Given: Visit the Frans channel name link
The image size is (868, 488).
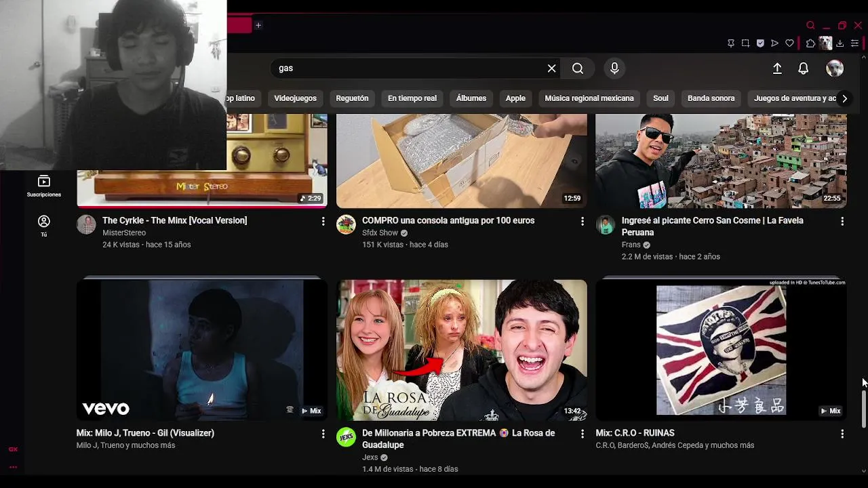Looking at the screenshot, I should pyautogui.click(x=631, y=245).
